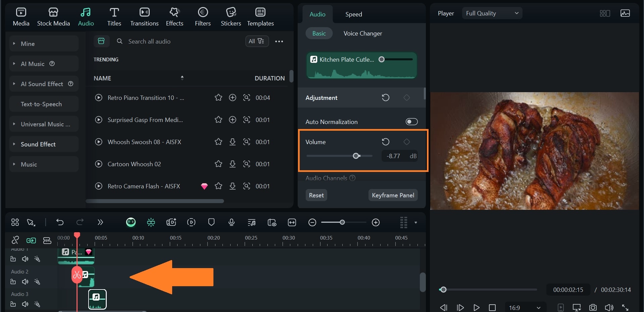Select the Voice Changer sub-tab

363,33
